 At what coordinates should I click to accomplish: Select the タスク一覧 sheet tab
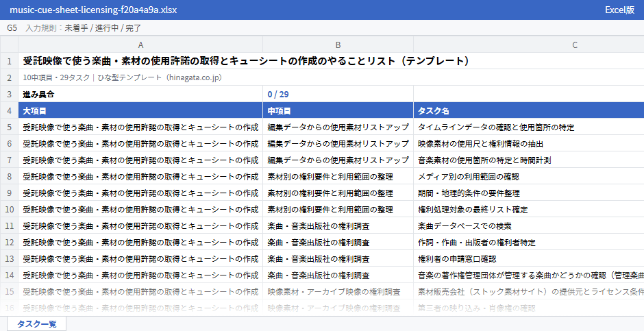36,324
